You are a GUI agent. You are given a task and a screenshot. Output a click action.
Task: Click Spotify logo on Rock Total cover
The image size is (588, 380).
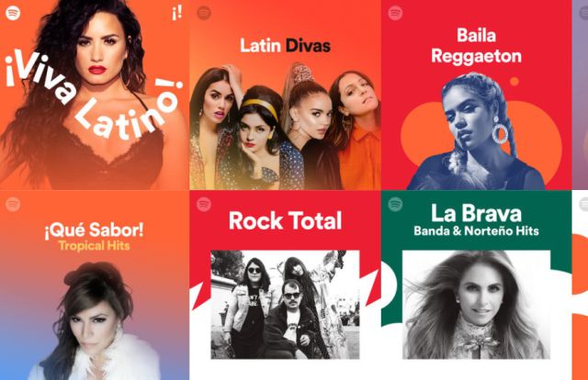coord(204,205)
